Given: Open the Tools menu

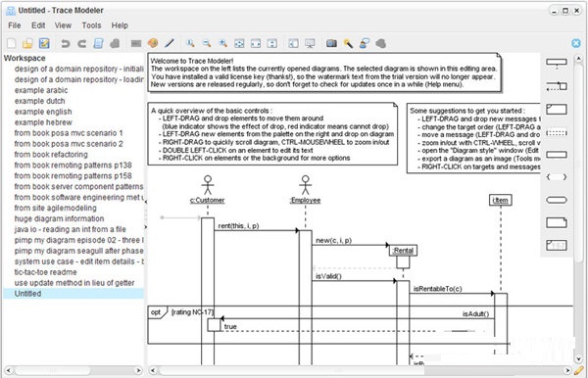Looking at the screenshot, I should 91,25.
